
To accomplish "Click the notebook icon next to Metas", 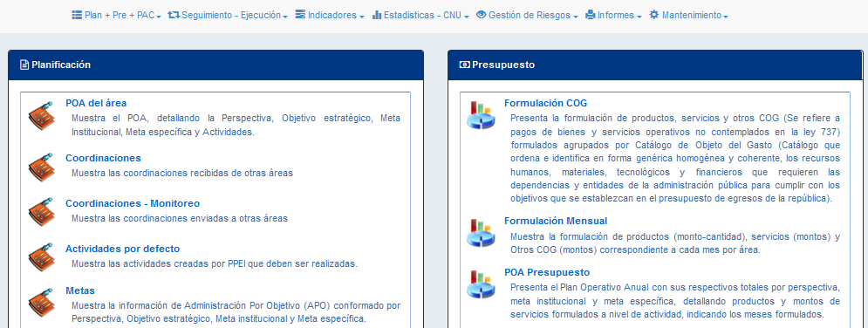I will (42, 303).
